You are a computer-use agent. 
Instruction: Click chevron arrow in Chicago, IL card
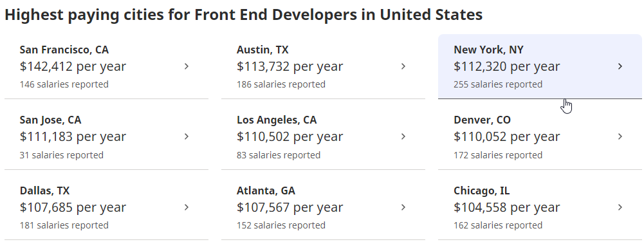(x=620, y=207)
